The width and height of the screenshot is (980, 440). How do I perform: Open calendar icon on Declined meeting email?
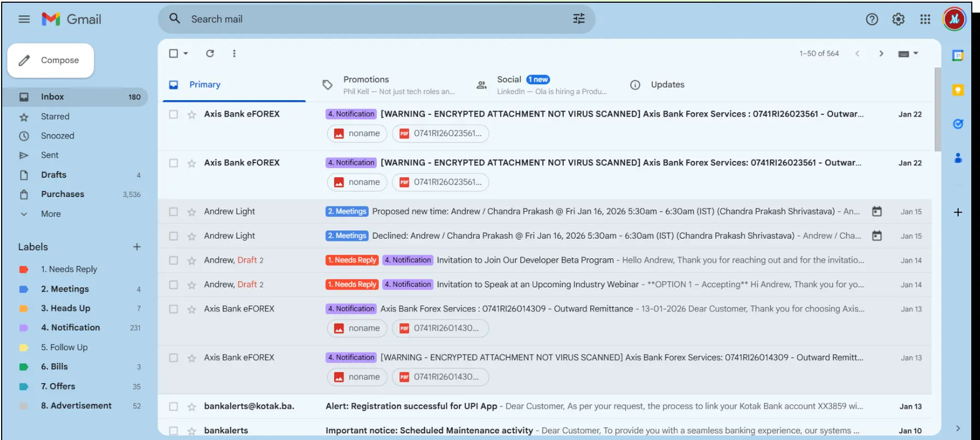(877, 236)
